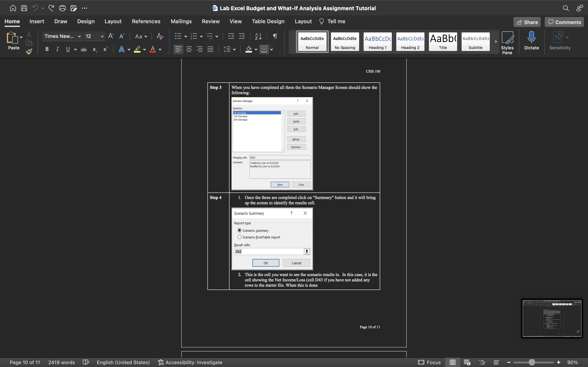Image resolution: width=588 pixels, height=367 pixels.
Task: Apply strikethrough to text
Action: (84, 49)
